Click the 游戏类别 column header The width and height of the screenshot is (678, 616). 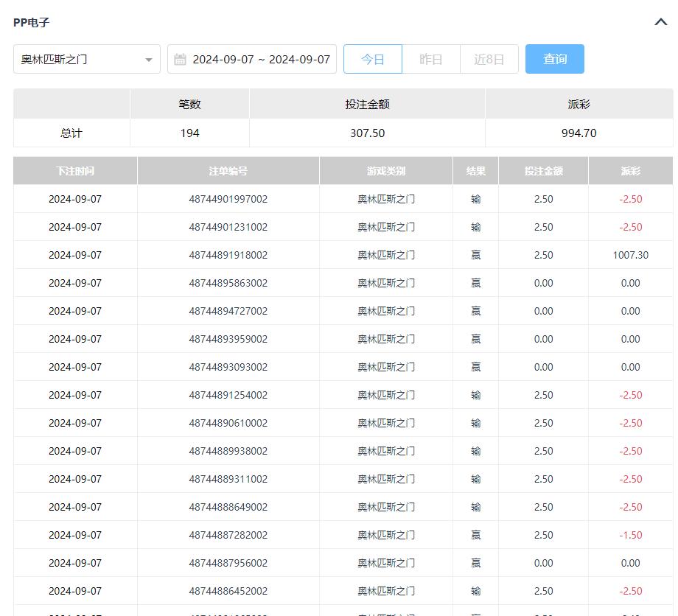point(386,171)
